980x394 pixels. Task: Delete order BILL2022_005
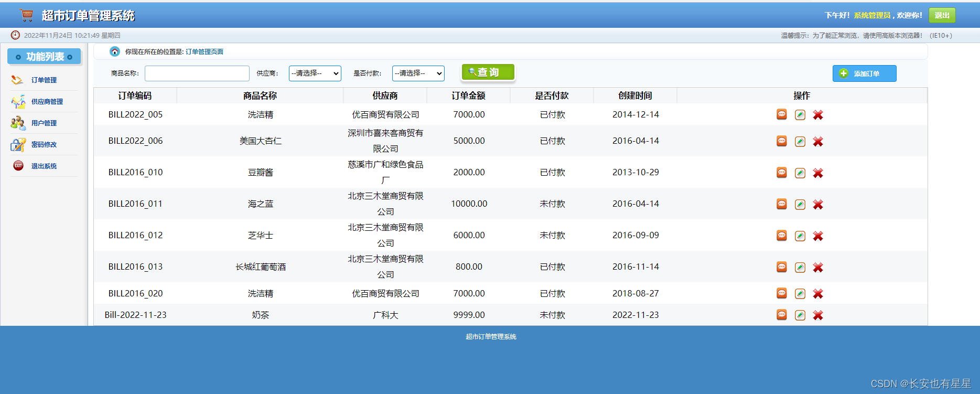coord(818,115)
